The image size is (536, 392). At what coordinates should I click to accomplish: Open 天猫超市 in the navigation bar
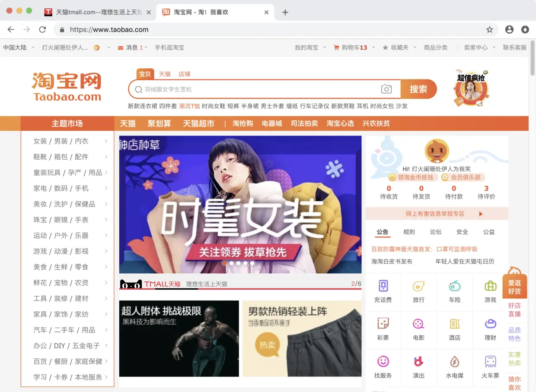(198, 123)
